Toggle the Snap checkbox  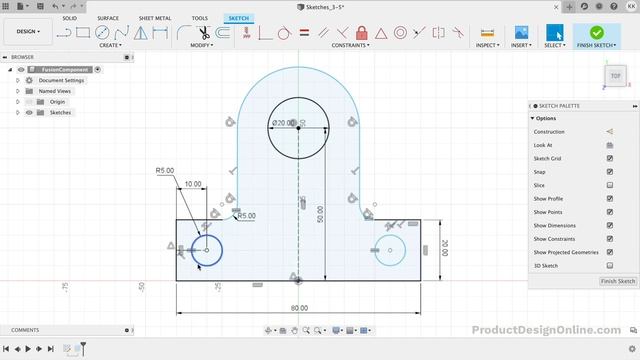pos(610,172)
